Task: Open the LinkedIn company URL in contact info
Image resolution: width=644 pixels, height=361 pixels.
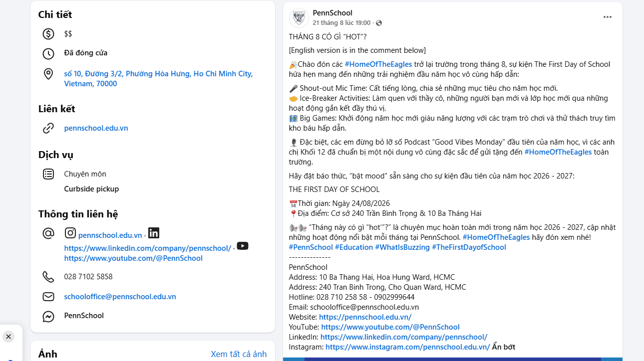Action: click(148, 248)
